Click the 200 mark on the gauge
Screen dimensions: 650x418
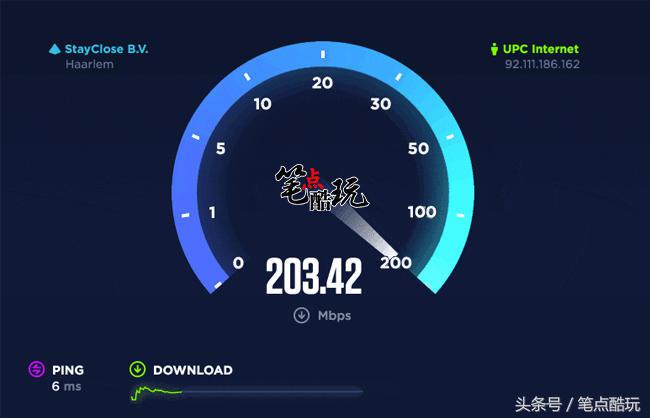(x=396, y=262)
